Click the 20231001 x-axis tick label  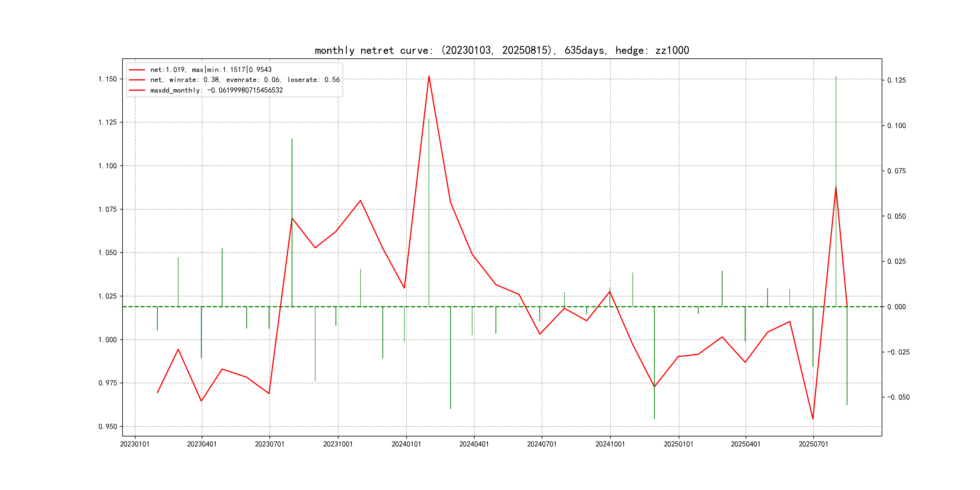(338, 444)
